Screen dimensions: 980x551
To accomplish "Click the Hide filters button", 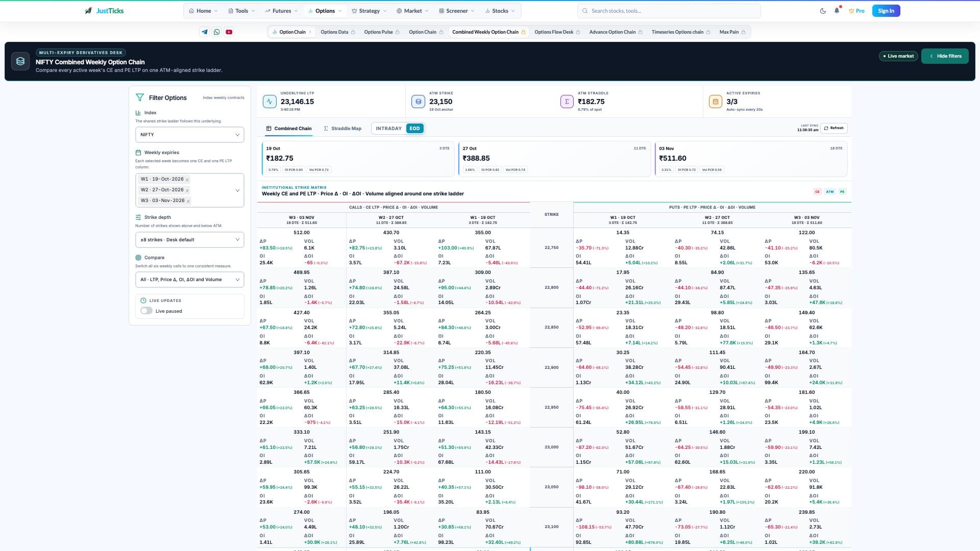I will (945, 56).
